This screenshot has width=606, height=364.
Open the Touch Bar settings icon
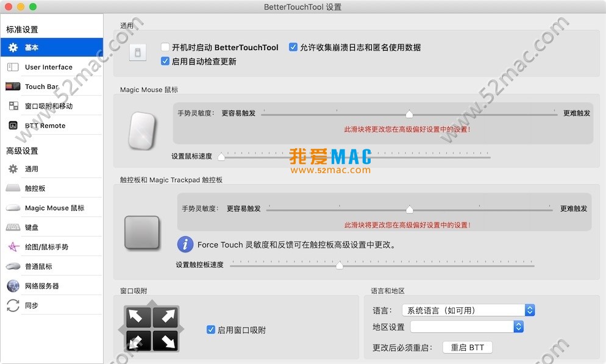(13, 87)
